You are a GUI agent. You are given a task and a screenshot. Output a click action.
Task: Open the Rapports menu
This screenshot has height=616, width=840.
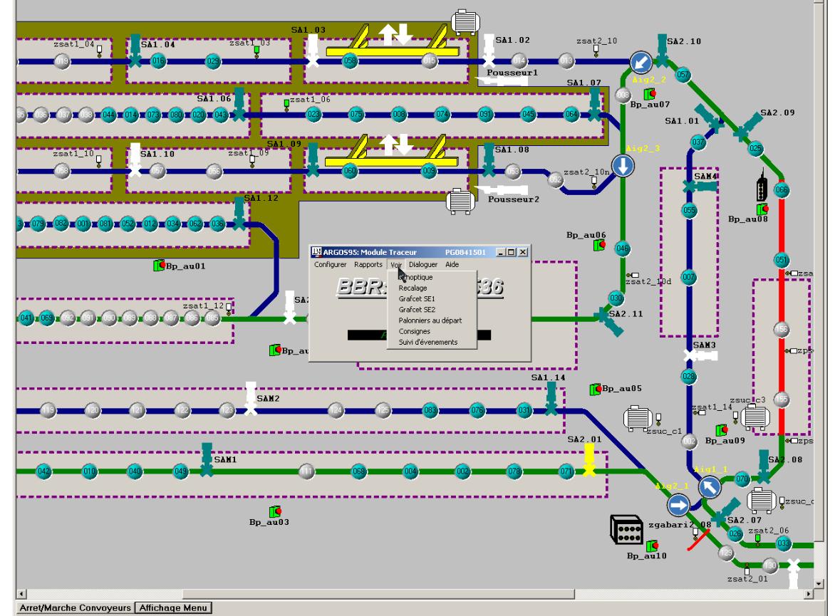pos(368,265)
